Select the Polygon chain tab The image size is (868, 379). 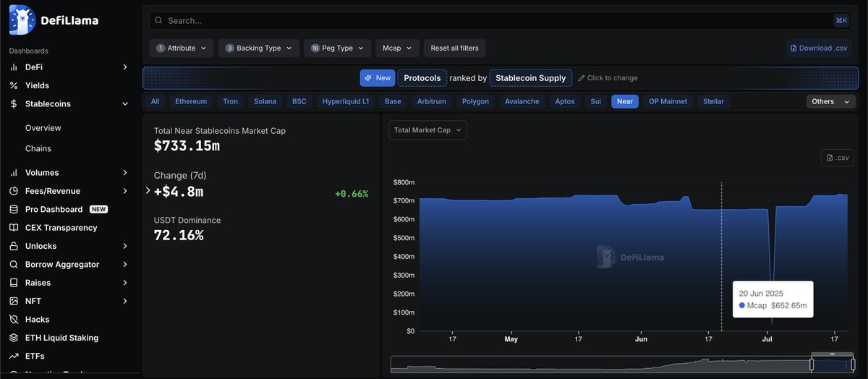[x=475, y=101]
